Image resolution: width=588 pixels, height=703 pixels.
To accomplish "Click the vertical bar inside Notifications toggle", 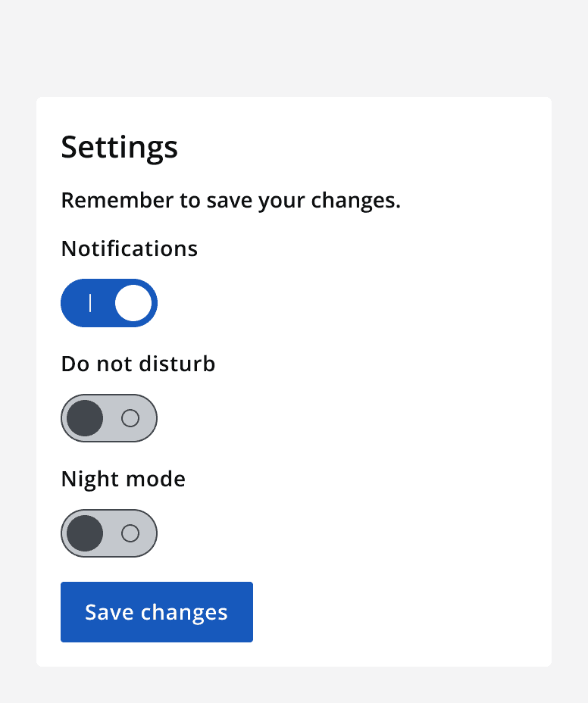I will click(x=89, y=303).
